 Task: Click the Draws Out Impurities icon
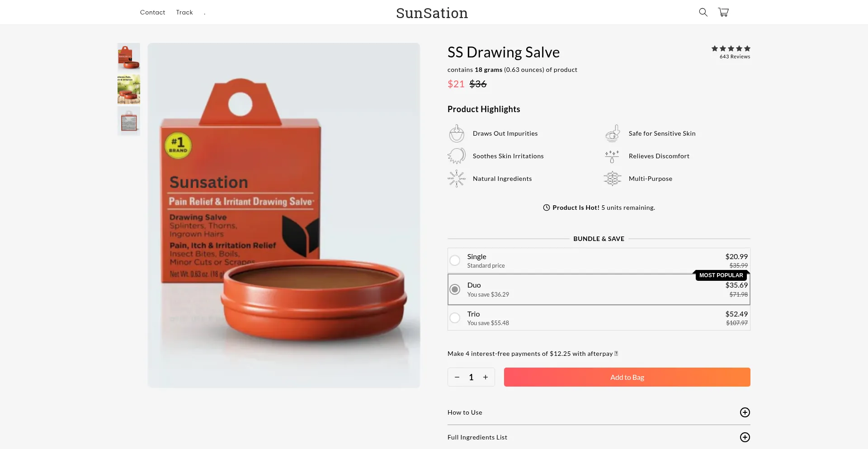[x=457, y=133]
